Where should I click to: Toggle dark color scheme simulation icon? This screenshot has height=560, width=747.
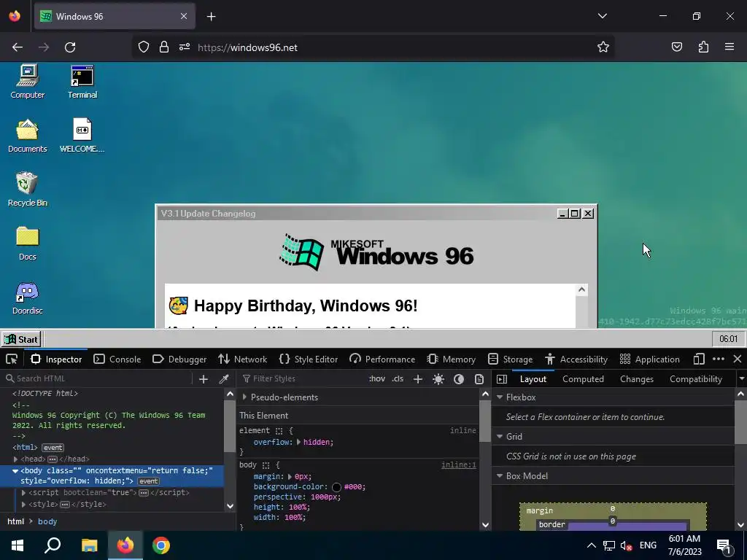pyautogui.click(x=459, y=378)
